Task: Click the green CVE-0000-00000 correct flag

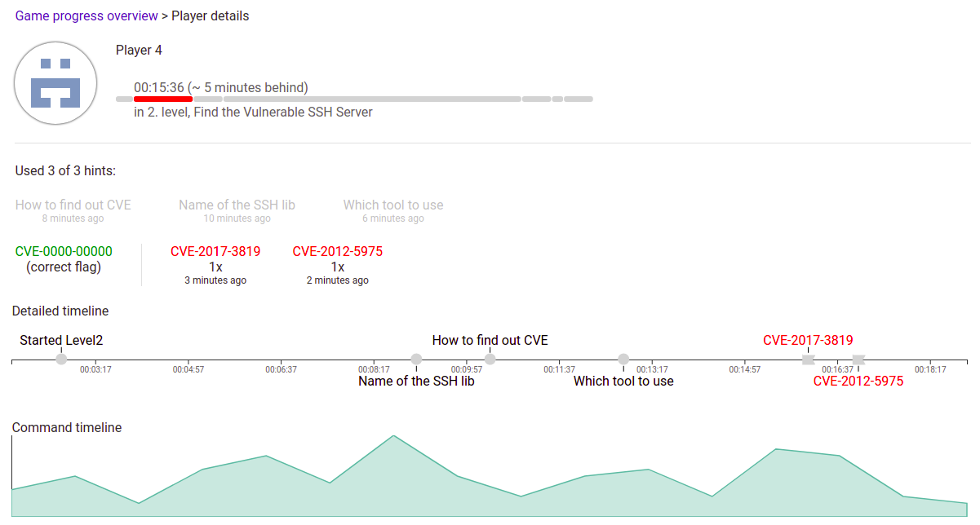Action: tap(64, 251)
